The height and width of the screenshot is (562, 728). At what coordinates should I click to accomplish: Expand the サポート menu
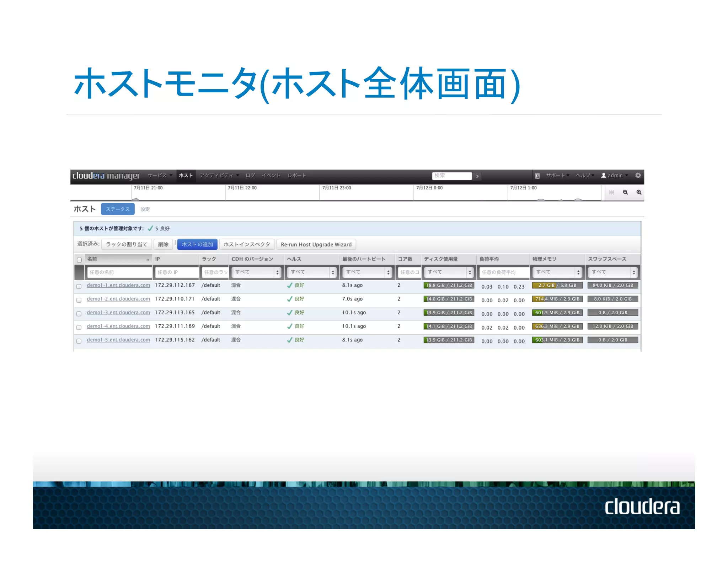pyautogui.click(x=558, y=175)
